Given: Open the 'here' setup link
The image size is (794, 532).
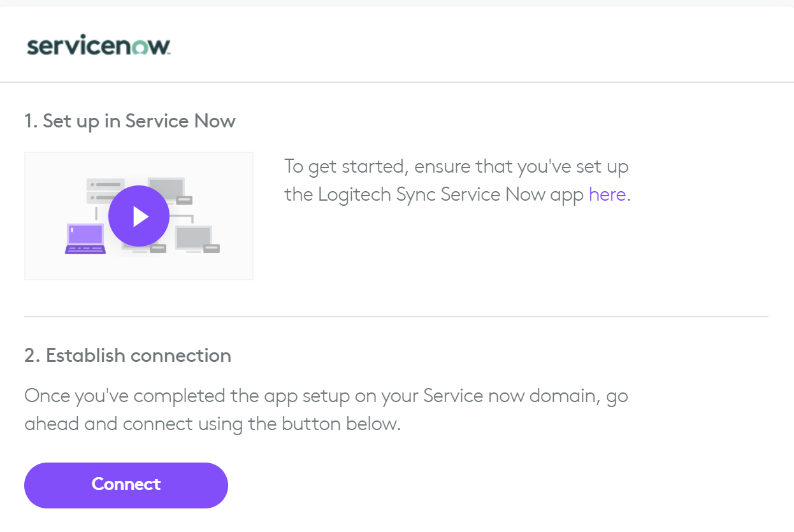Looking at the screenshot, I should click(x=607, y=194).
